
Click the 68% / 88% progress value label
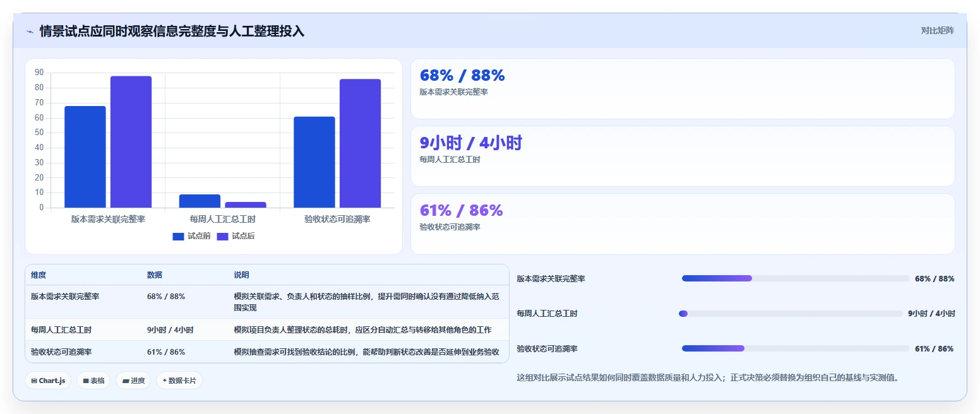click(935, 279)
